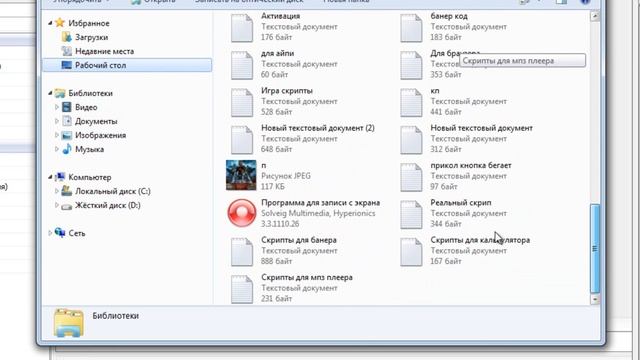Screen dimensions: 640x360
Task: Select the Скрипты для мпз плеера file icon
Action: [x=242, y=289]
